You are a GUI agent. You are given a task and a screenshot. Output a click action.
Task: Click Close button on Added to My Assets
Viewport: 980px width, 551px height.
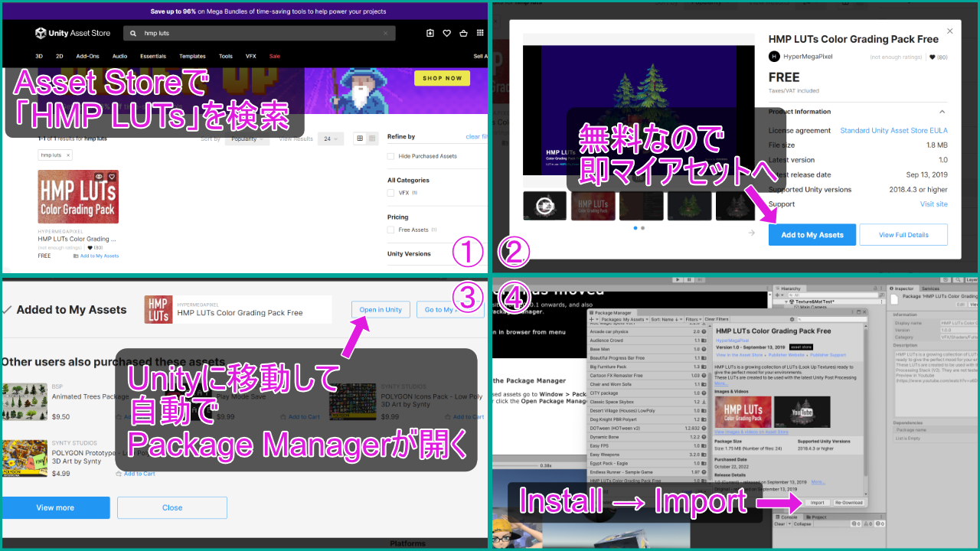point(172,507)
